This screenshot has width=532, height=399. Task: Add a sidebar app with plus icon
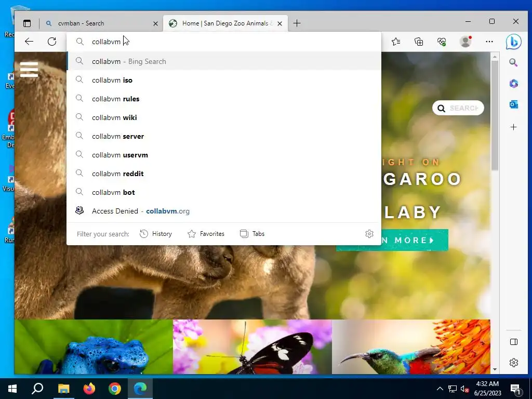click(514, 127)
